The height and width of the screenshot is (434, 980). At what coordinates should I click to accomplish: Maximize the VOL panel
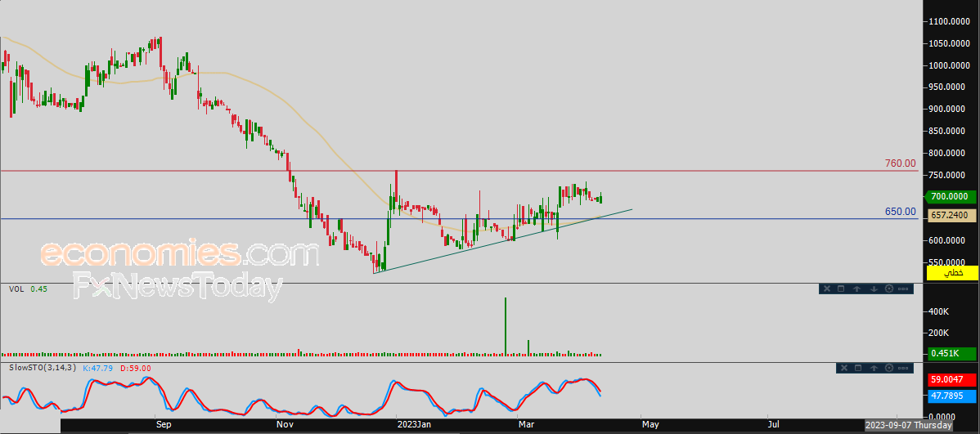[841, 289]
